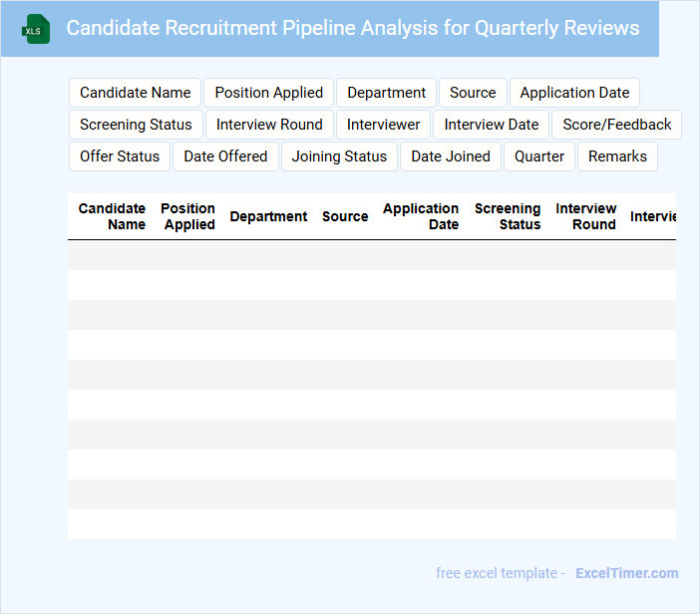
Task: Choose the Source tag
Action: (x=473, y=93)
